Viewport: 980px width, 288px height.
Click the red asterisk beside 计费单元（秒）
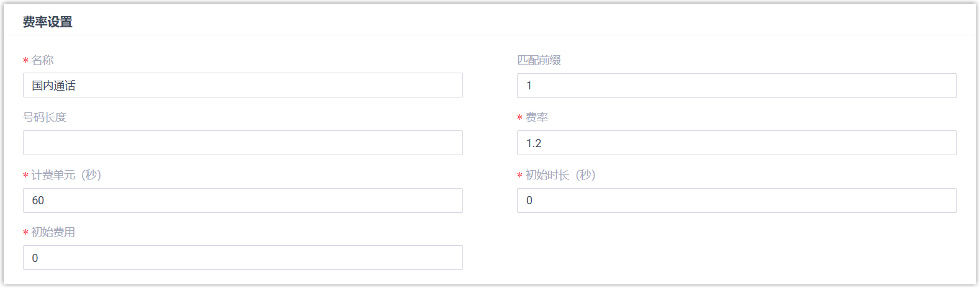tap(25, 176)
